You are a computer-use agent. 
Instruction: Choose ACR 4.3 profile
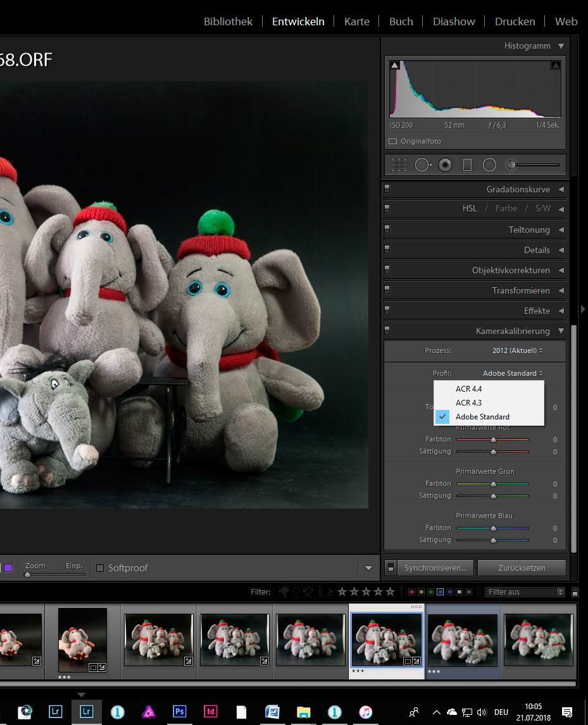click(489, 403)
